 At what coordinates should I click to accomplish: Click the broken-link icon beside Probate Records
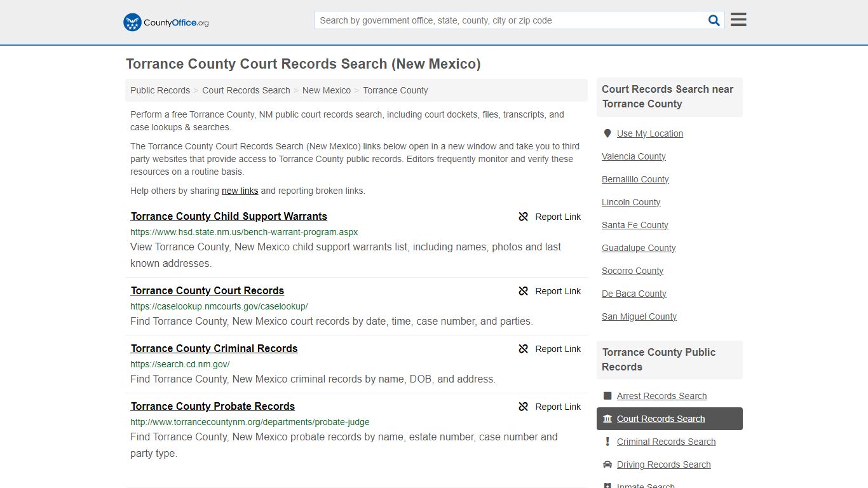click(524, 407)
